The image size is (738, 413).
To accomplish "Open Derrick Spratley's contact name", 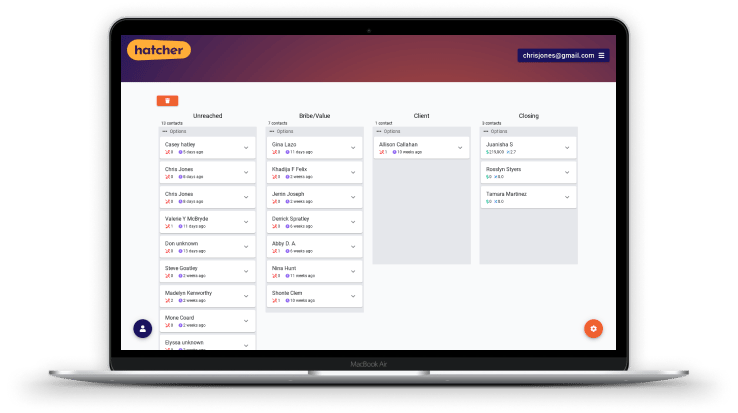I will point(289,217).
